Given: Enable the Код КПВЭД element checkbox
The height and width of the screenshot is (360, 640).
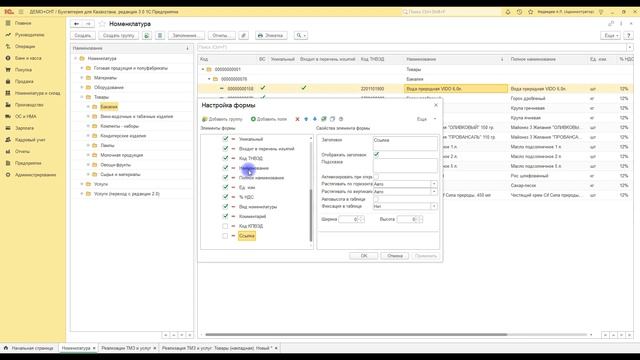Looking at the screenshot, I should [225, 226].
